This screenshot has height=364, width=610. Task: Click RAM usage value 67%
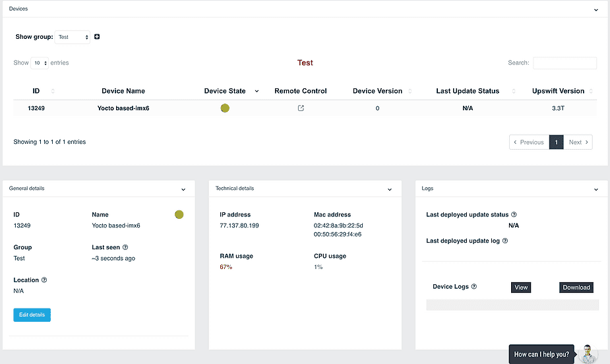click(x=226, y=267)
